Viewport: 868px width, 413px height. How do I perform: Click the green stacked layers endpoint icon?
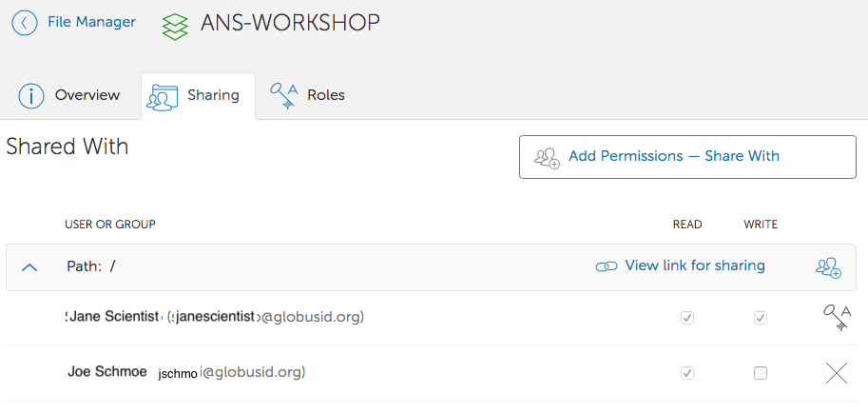click(175, 26)
